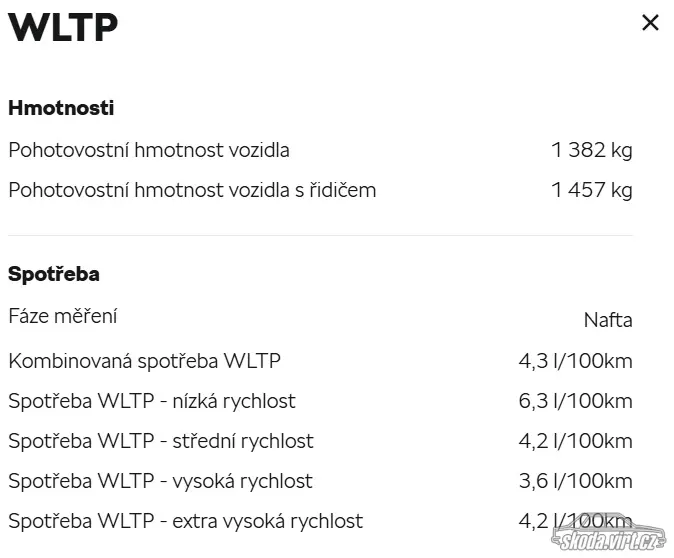Click the Spotřeba WLTP vysoká rychlost label

click(x=160, y=481)
